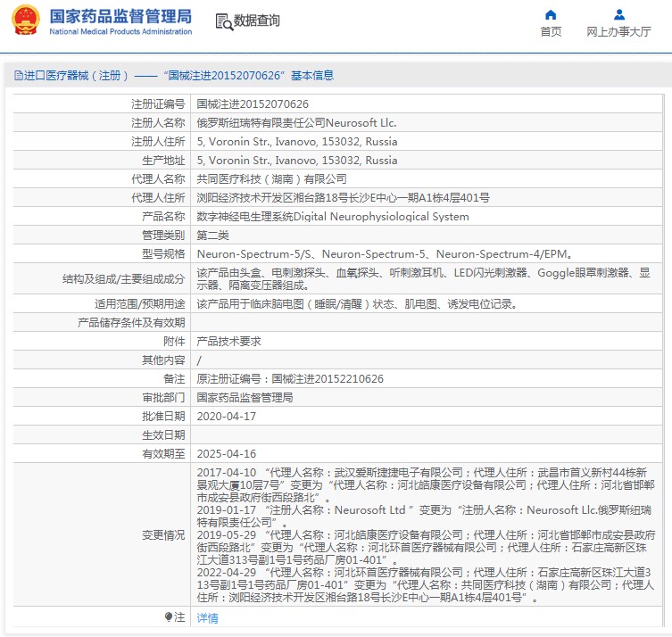Click the 适用范围 intended use description
672x637 pixels.
click(x=358, y=304)
